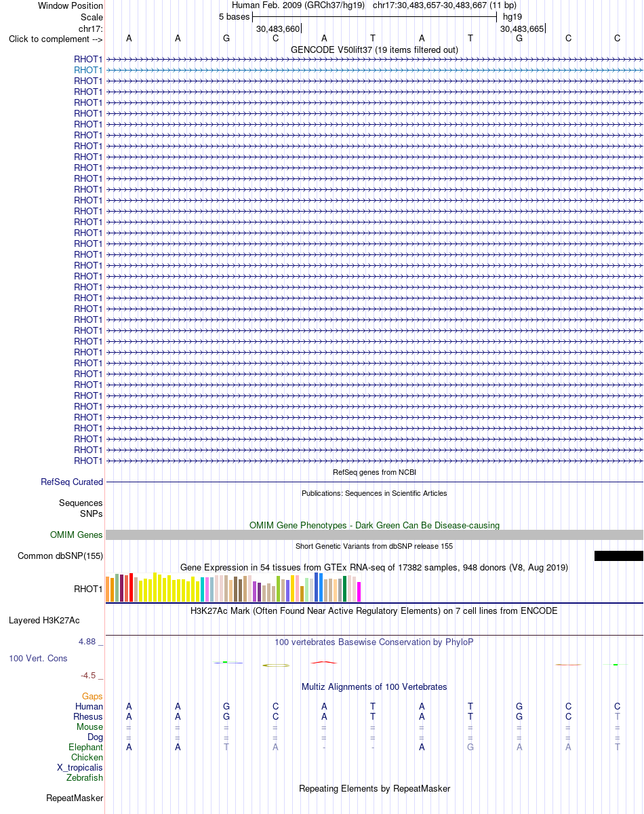Open 'RefSeq genes from NCBI' track title
The image size is (644, 814).
(x=374, y=472)
